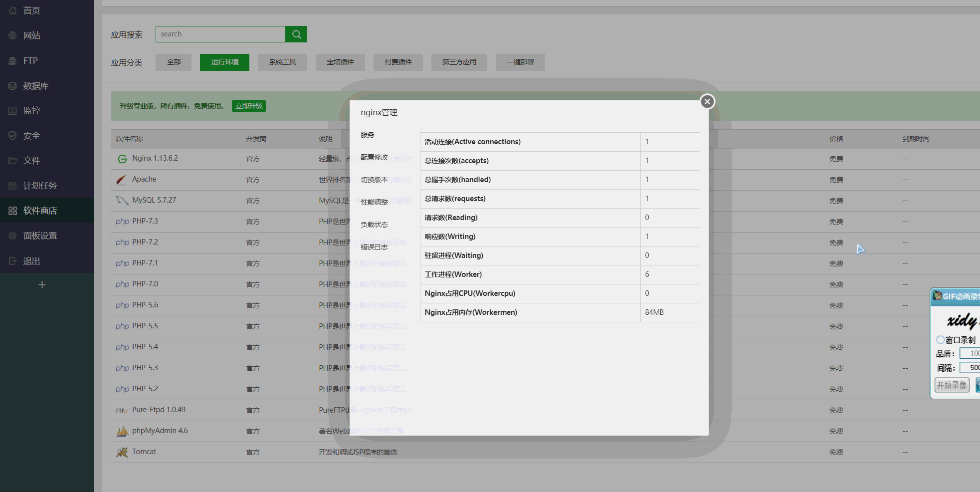Click the Nginx占用CPU(Workercpu) row label
This screenshot has width=980, height=492.
point(470,293)
